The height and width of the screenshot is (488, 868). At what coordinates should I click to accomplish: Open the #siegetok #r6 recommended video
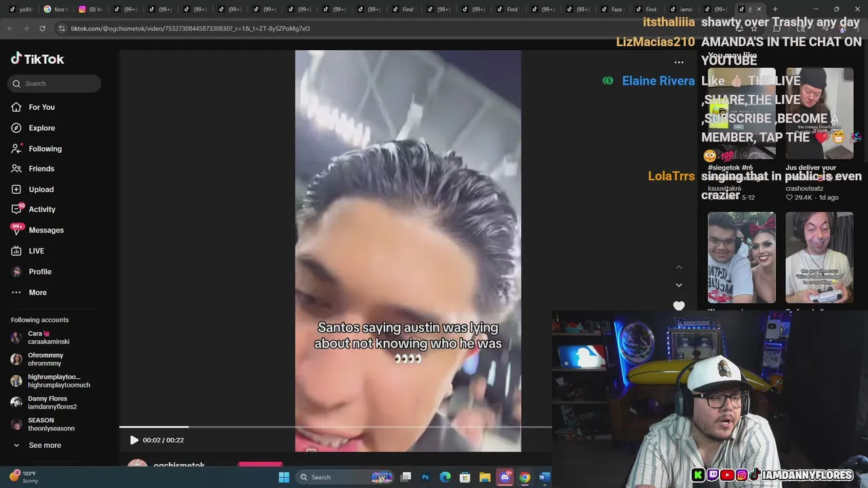click(741, 114)
